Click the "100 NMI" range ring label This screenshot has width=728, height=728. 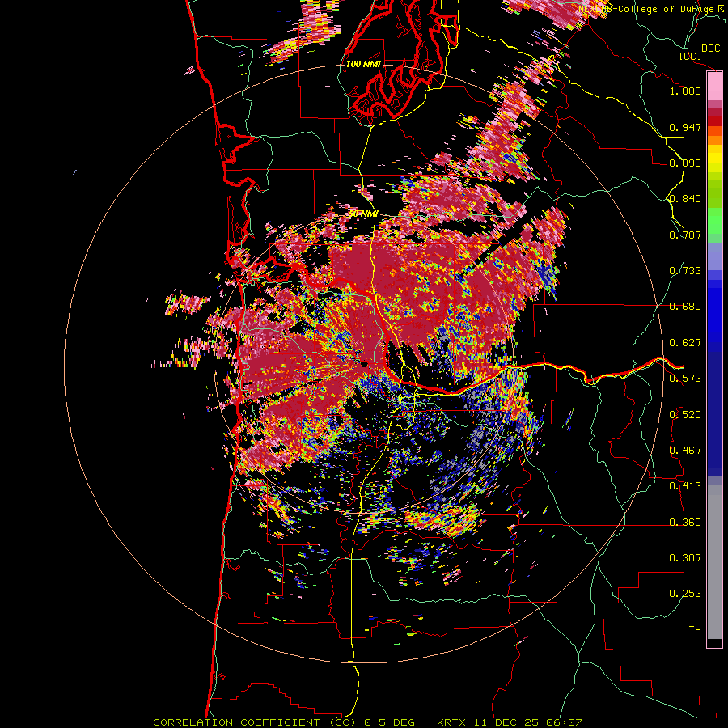(363, 64)
